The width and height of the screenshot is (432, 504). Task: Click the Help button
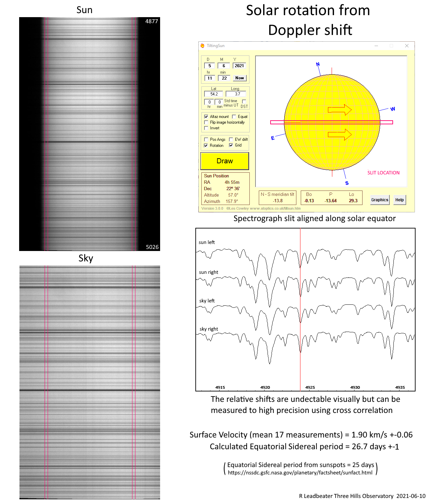[399, 200]
